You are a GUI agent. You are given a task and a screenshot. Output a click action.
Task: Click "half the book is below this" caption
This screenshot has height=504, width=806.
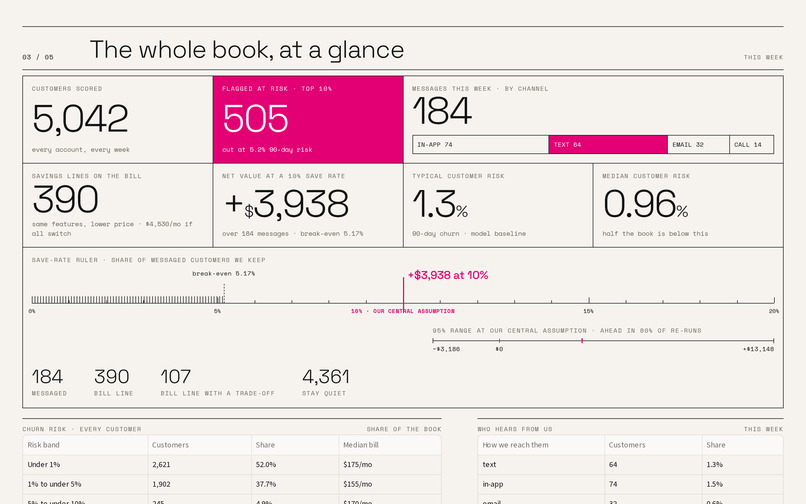(655, 233)
